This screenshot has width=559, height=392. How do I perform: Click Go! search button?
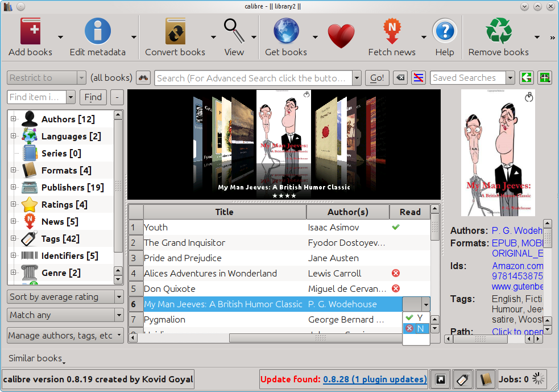pyautogui.click(x=377, y=78)
